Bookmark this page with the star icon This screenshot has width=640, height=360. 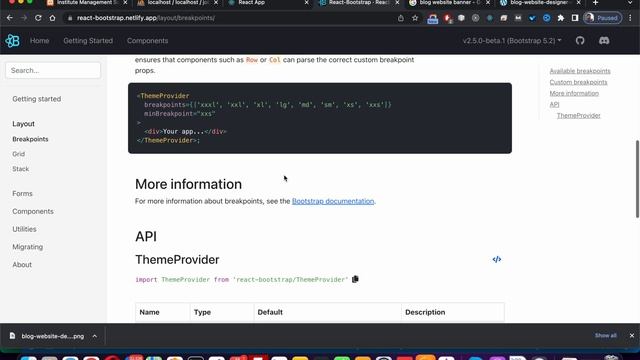pos(415,18)
